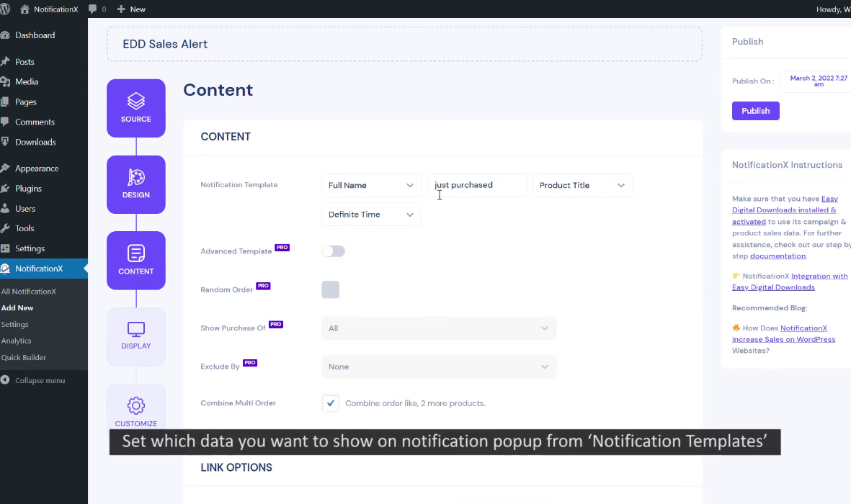
Task: Expand the Definite Time dropdown
Action: tap(370, 215)
